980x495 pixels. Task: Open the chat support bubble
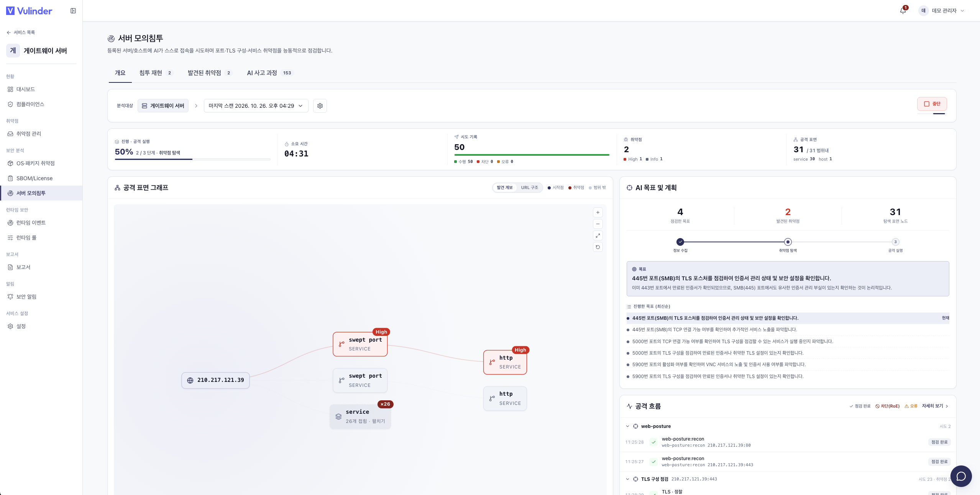tap(961, 476)
